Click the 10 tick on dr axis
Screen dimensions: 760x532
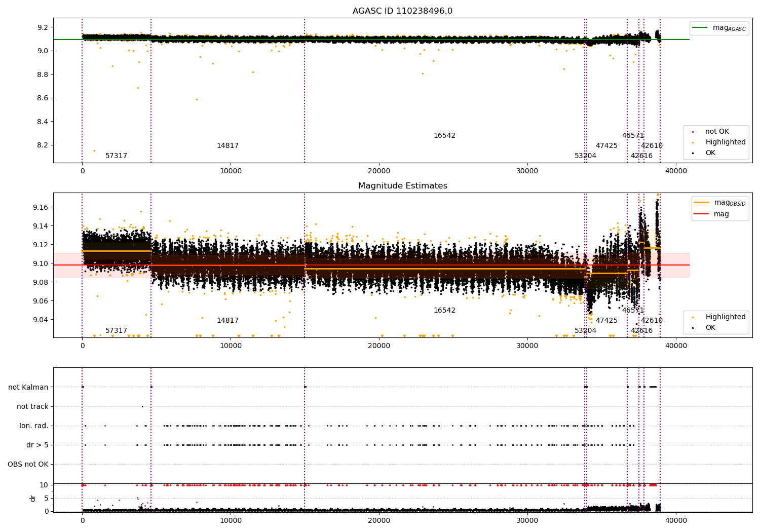click(44, 485)
